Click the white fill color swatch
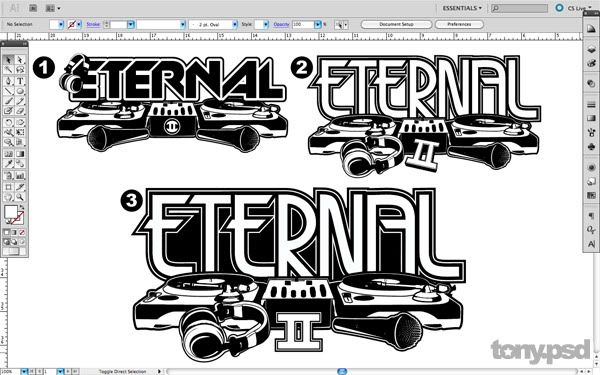Viewport: 600px width, 375px height. [11, 211]
